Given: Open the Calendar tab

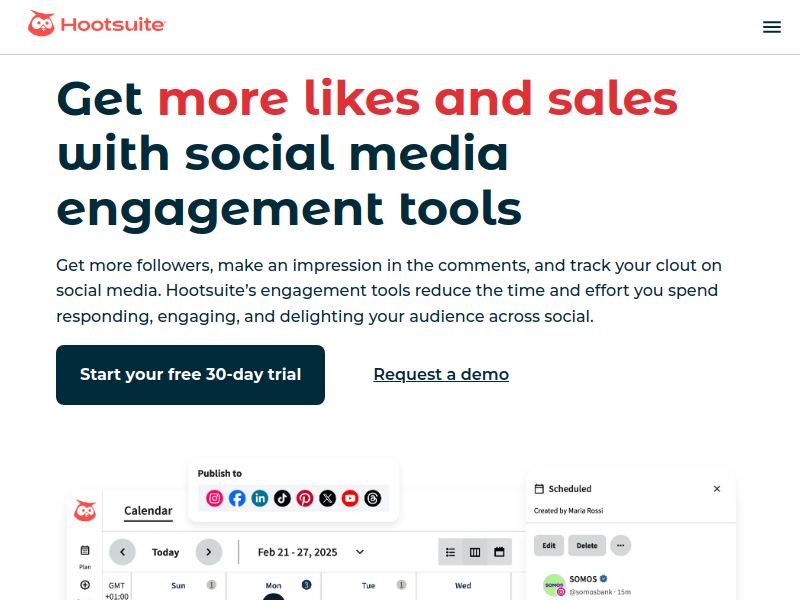Looking at the screenshot, I should click(148, 511).
